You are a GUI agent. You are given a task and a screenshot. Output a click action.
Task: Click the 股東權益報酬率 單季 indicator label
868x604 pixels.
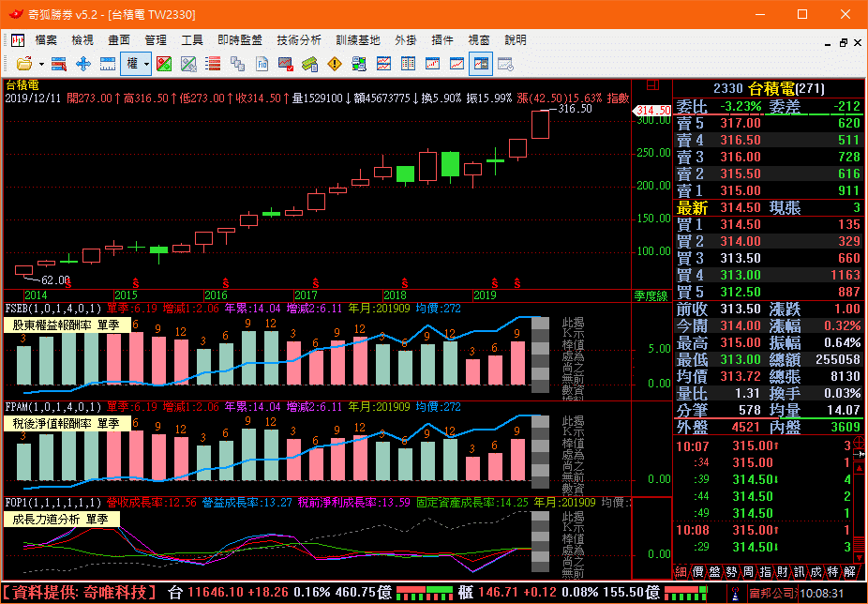[67, 325]
